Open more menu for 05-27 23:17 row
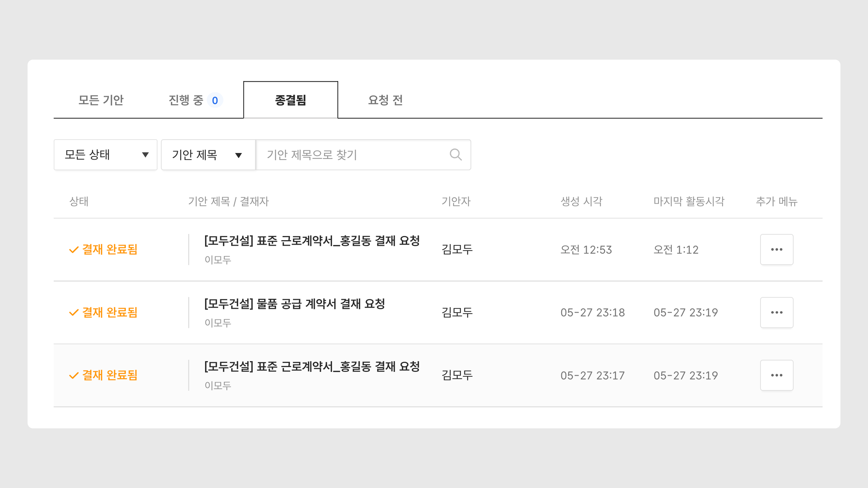Viewport: 868px width, 488px height. coord(776,375)
